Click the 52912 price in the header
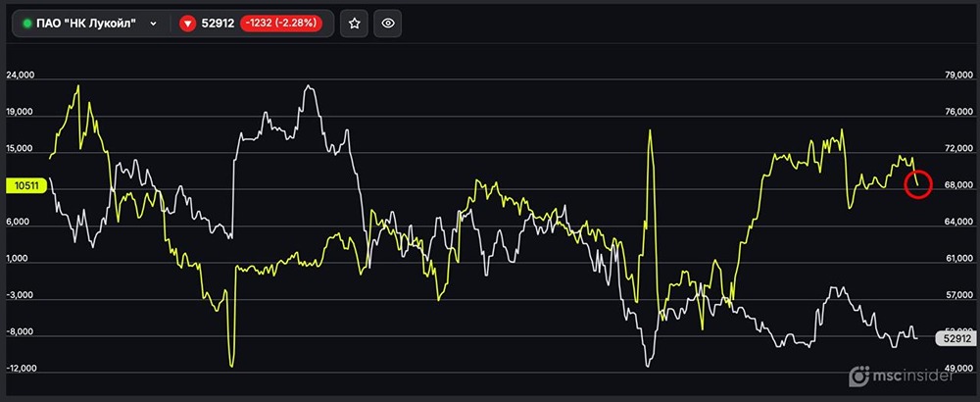 pyautogui.click(x=218, y=24)
